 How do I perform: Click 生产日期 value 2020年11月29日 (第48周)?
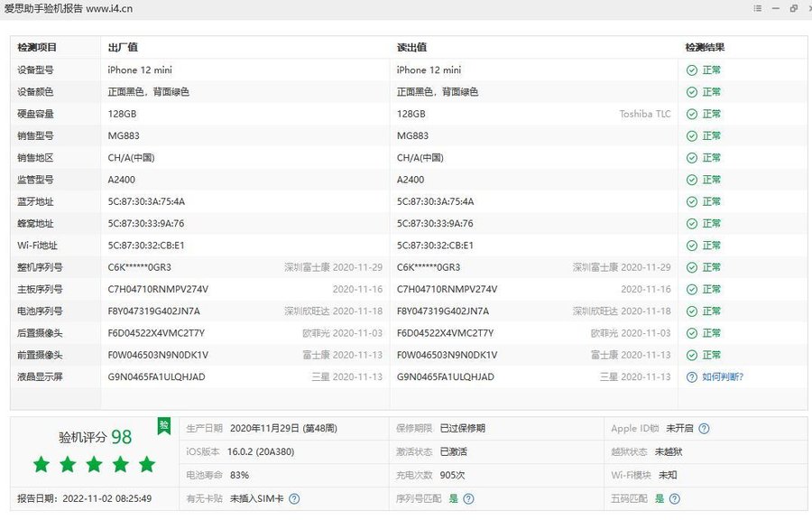(x=283, y=429)
